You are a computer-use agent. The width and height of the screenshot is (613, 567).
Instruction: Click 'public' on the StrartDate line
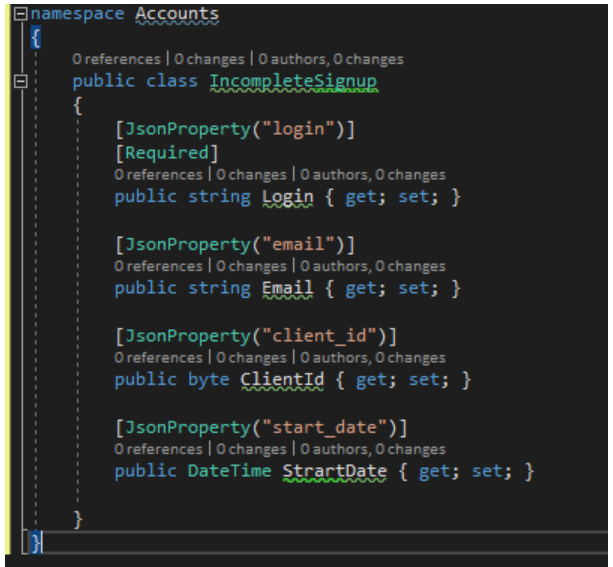[145, 471]
